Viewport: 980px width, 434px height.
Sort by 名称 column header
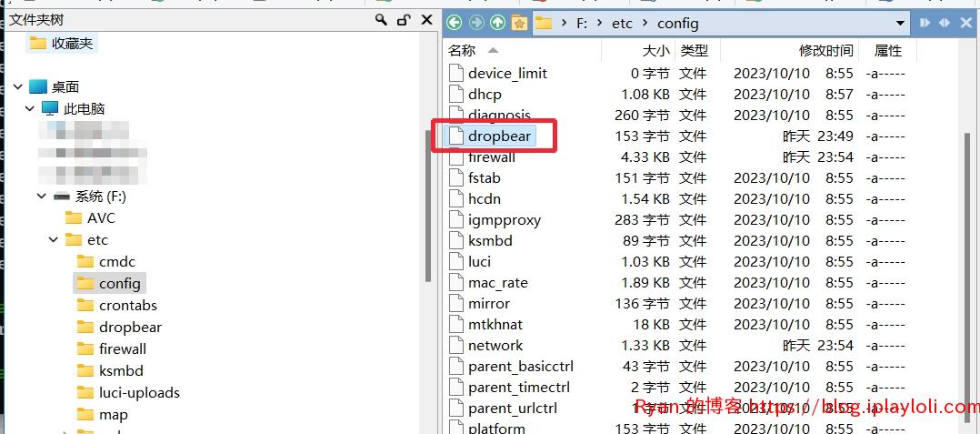pos(462,51)
